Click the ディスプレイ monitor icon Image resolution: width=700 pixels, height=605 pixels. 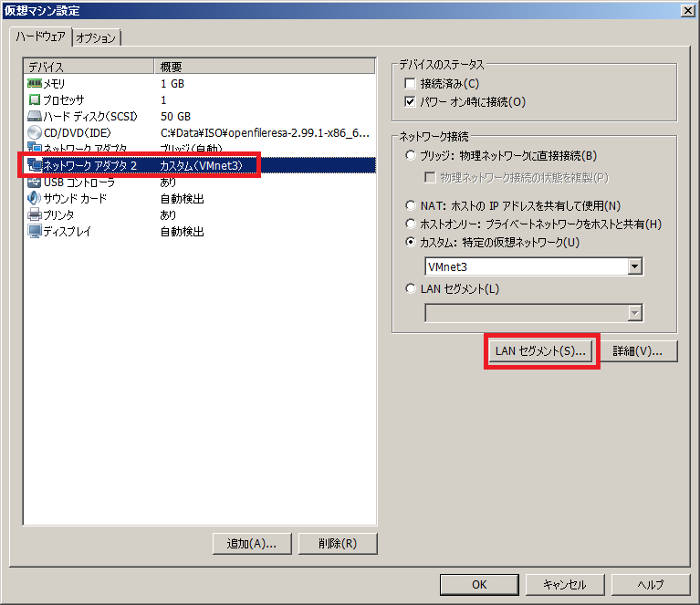tap(35, 231)
